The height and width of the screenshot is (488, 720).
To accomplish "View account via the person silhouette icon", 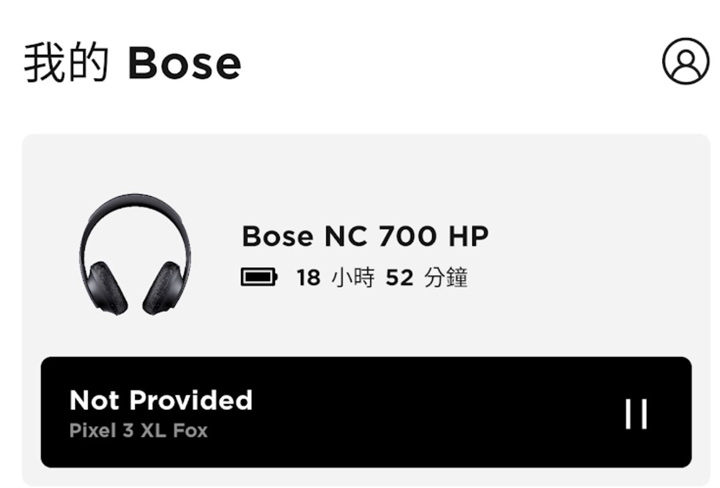I will point(686,61).
